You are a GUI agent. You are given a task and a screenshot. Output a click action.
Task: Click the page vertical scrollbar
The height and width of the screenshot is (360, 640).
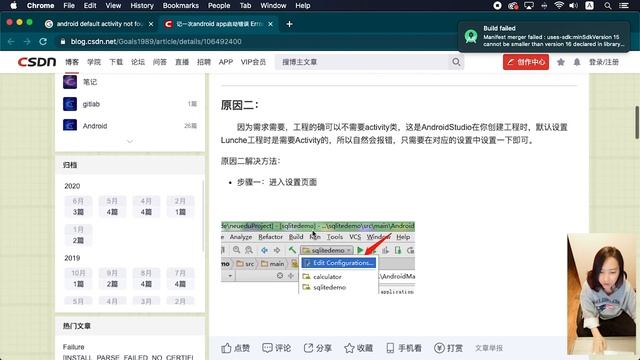[x=637, y=122]
